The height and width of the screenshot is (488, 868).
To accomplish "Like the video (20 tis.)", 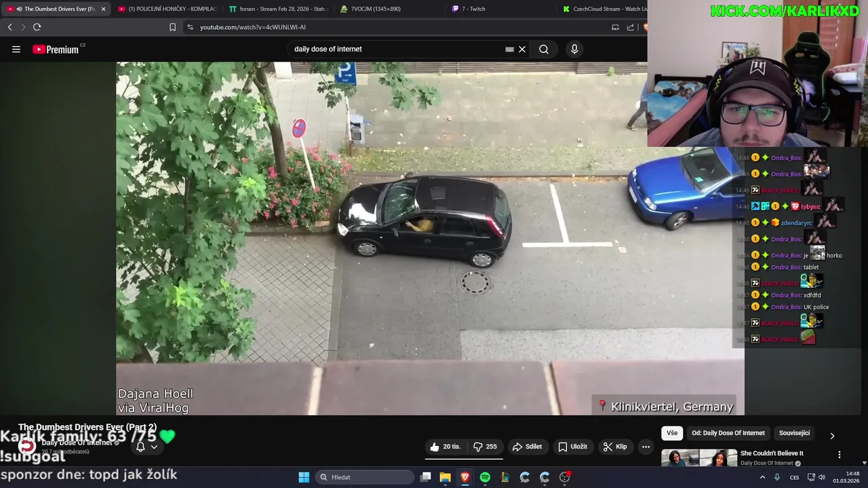I will (445, 447).
